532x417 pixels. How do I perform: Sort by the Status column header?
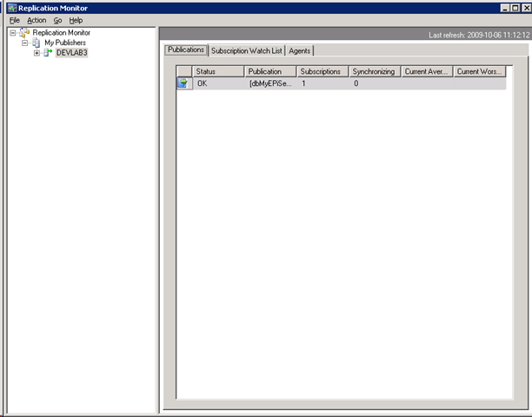click(217, 71)
